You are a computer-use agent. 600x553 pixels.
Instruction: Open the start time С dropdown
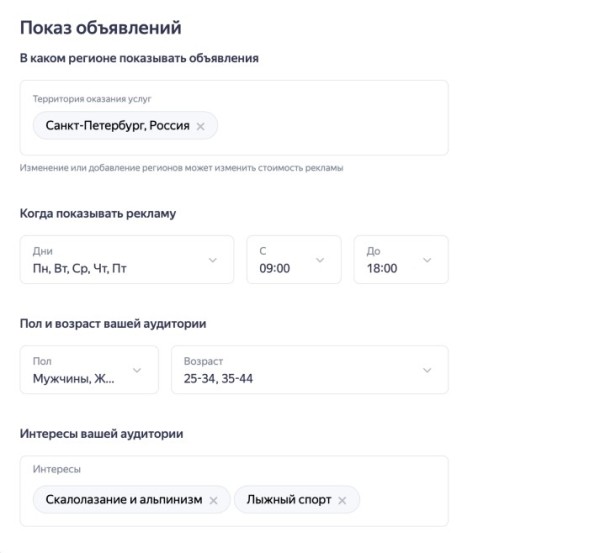tap(320, 260)
